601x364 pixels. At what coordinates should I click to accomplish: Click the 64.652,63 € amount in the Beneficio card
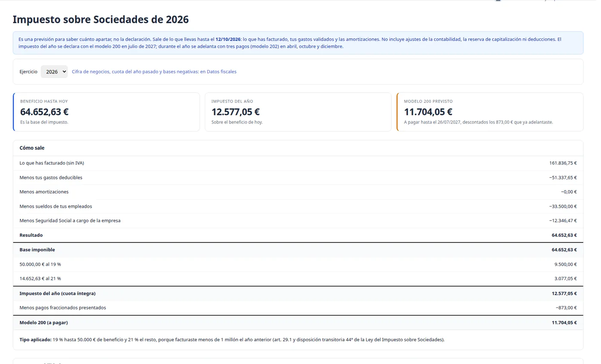tap(44, 112)
